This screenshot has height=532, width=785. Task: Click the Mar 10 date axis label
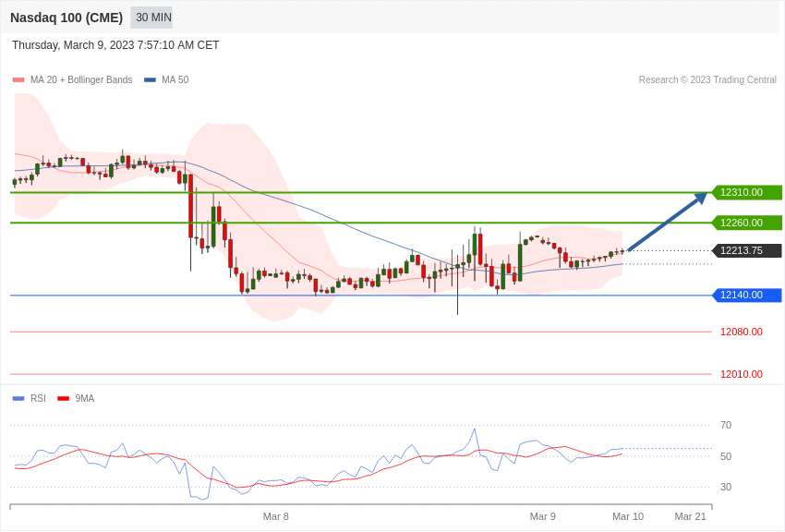pos(628,516)
